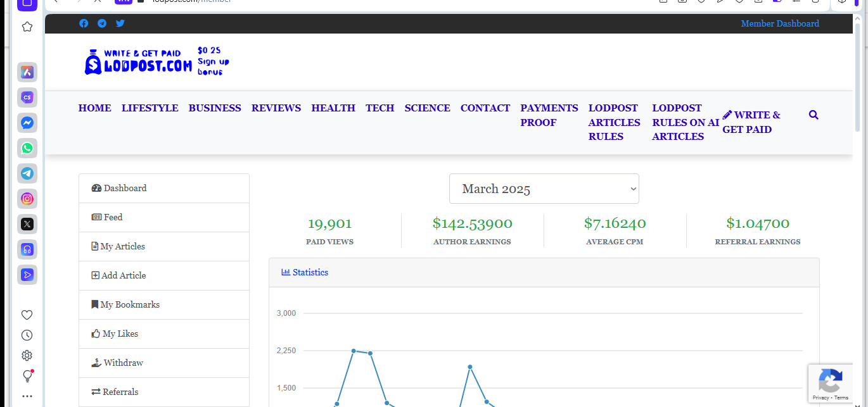Viewport: 868px width, 407px height.
Task: Open WhatsApp in the browser sidebar
Action: coord(27,148)
